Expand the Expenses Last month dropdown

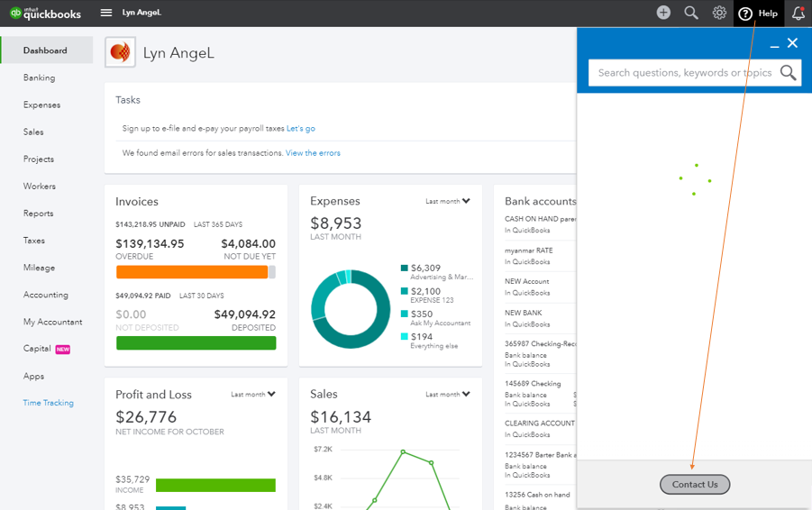coord(448,201)
